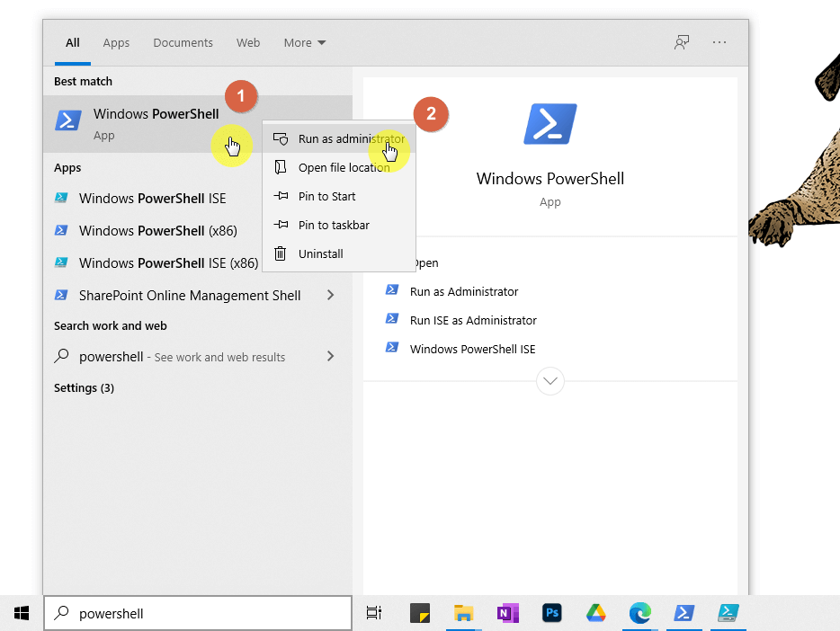Click the SharePoint Online Management Shell icon

coord(61,295)
